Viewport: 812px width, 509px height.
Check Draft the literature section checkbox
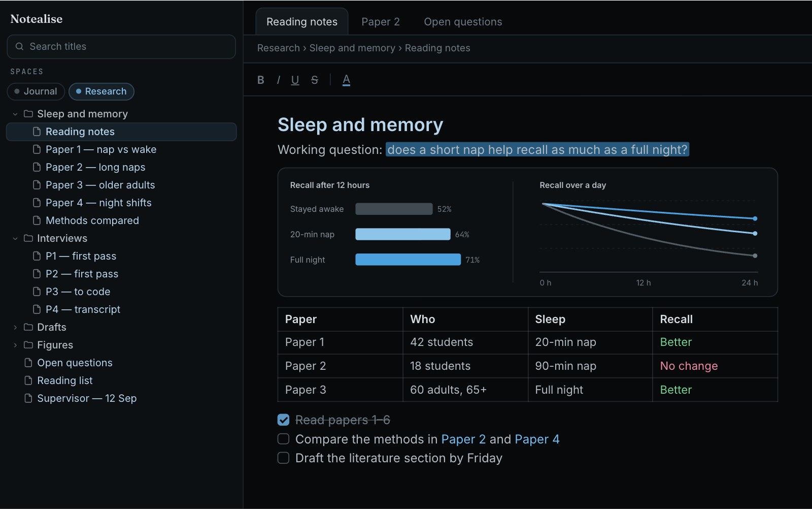point(283,458)
